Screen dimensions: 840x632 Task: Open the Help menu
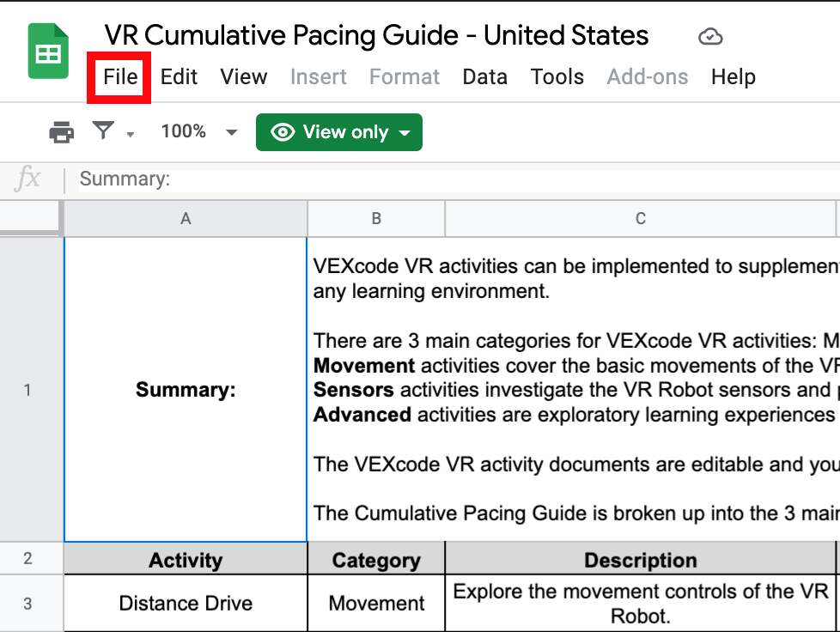pos(733,76)
